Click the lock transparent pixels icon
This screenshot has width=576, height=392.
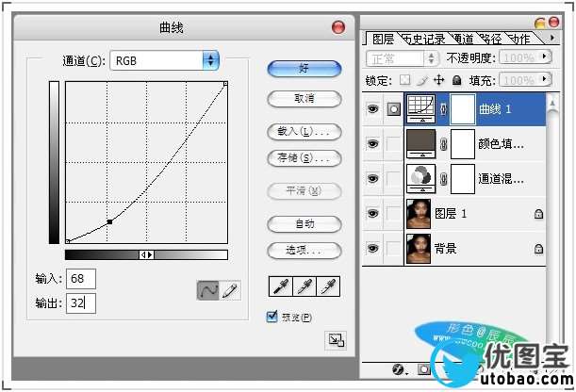(404, 80)
